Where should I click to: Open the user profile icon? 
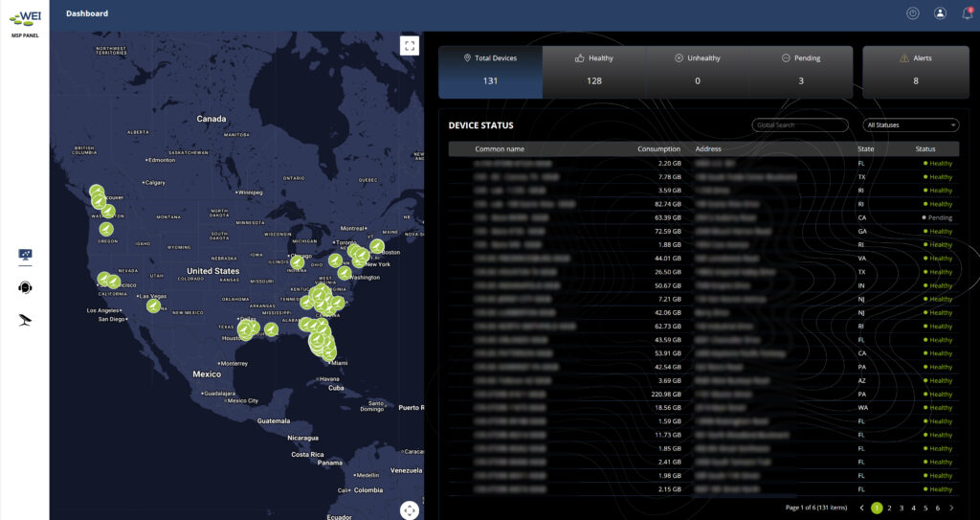(940, 13)
